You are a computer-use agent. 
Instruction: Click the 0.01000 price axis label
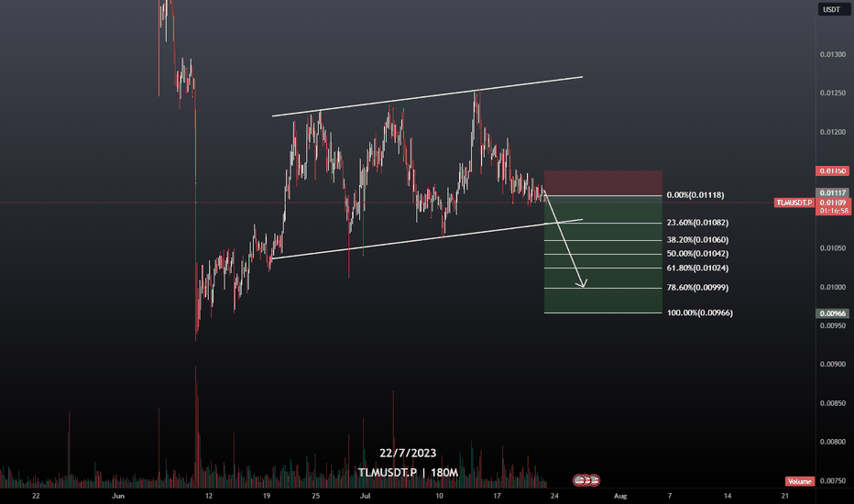(x=833, y=287)
